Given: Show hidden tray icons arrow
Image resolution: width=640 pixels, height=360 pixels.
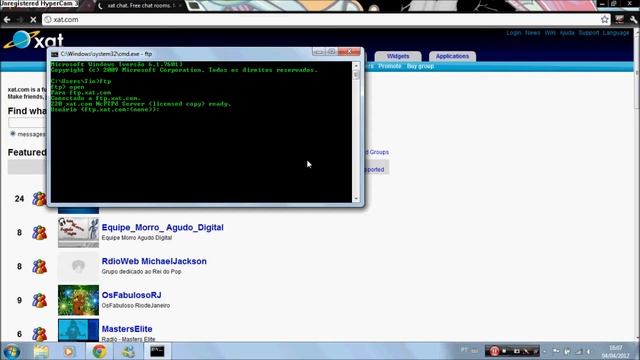Looking at the screenshot, I should pyautogui.click(x=545, y=351).
